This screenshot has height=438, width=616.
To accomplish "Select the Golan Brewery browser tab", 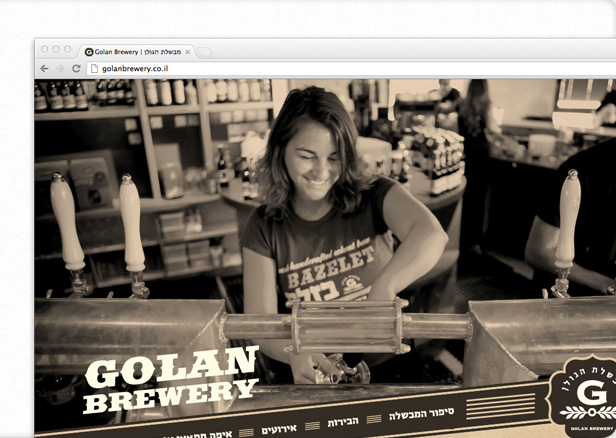I will 137,51.
